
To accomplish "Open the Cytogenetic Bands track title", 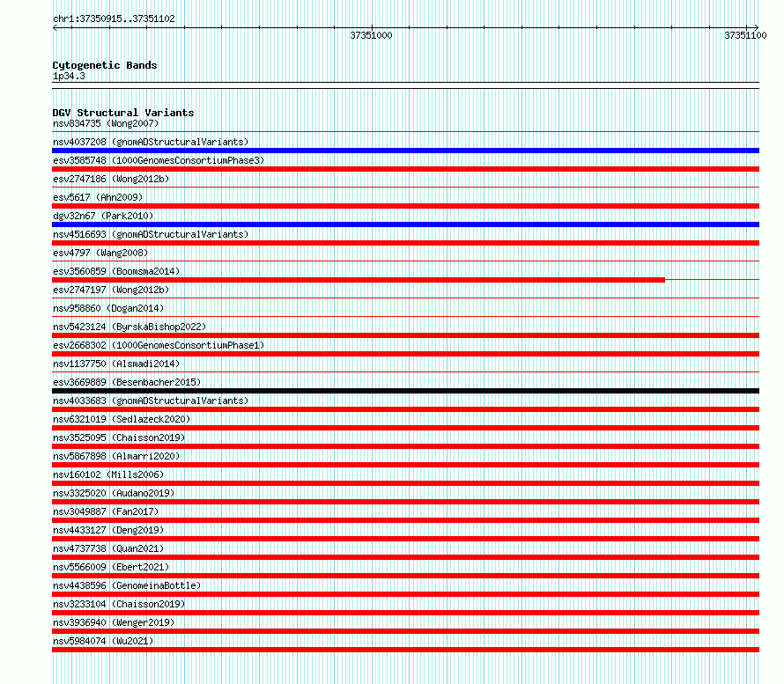I will [x=105, y=65].
